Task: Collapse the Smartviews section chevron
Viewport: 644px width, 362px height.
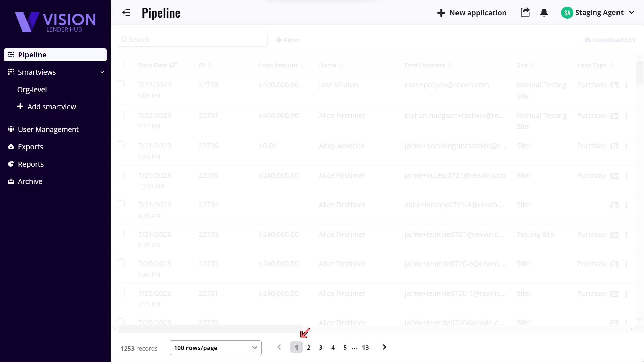Action: (102, 72)
